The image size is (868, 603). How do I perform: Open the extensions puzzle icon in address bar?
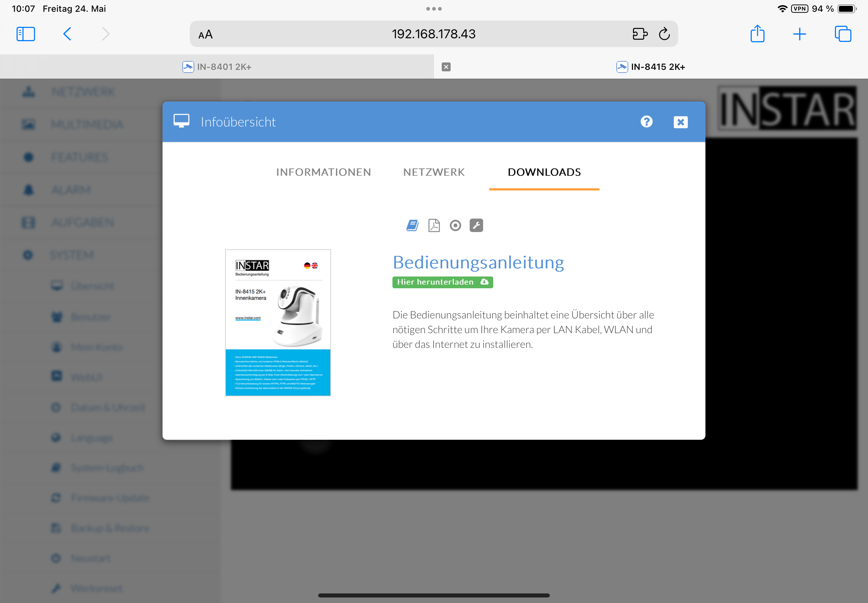(640, 34)
